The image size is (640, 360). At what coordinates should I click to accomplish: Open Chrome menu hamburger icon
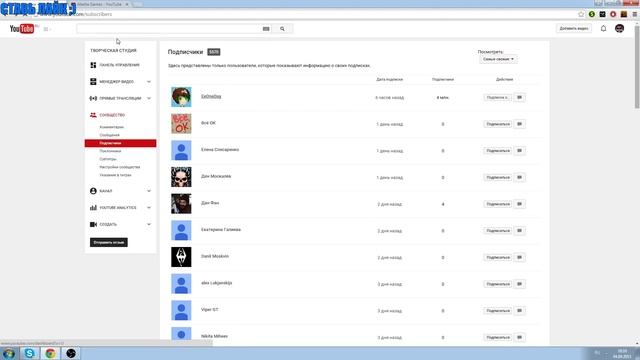click(635, 14)
